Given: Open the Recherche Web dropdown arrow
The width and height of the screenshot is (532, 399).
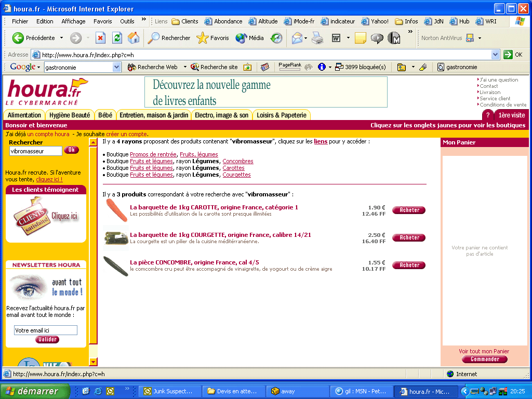Looking at the screenshot, I should [x=185, y=67].
